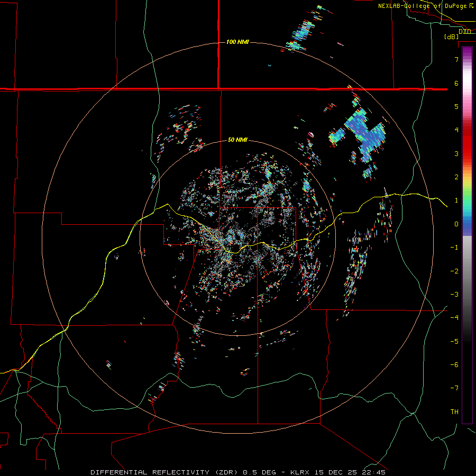Viewport: 476px width, 476px height.
Task: Click the "DIFFERENTIAL REFLECTIVITY (ZDR) 0.5 DEG" caption
Action: point(183,472)
